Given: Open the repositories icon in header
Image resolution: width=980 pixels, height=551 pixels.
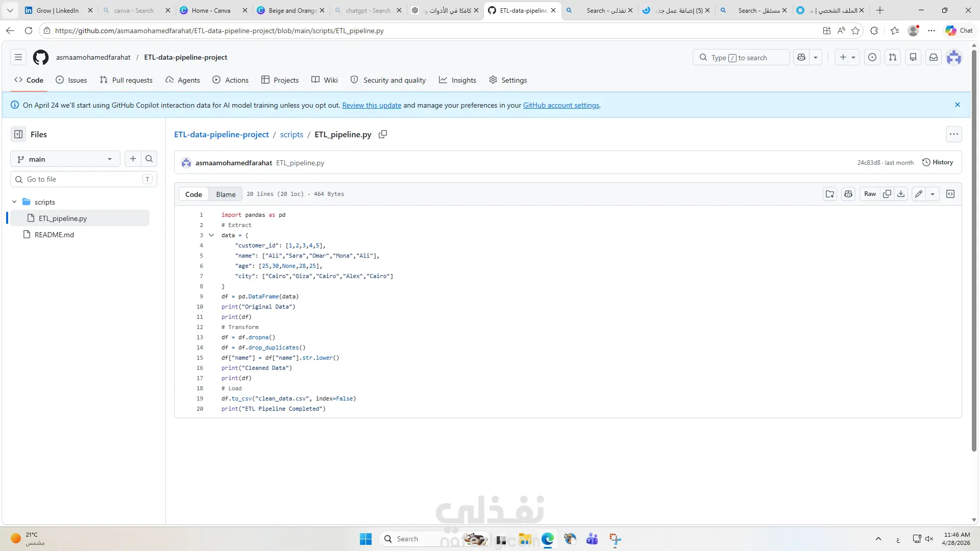Looking at the screenshot, I should [x=913, y=57].
